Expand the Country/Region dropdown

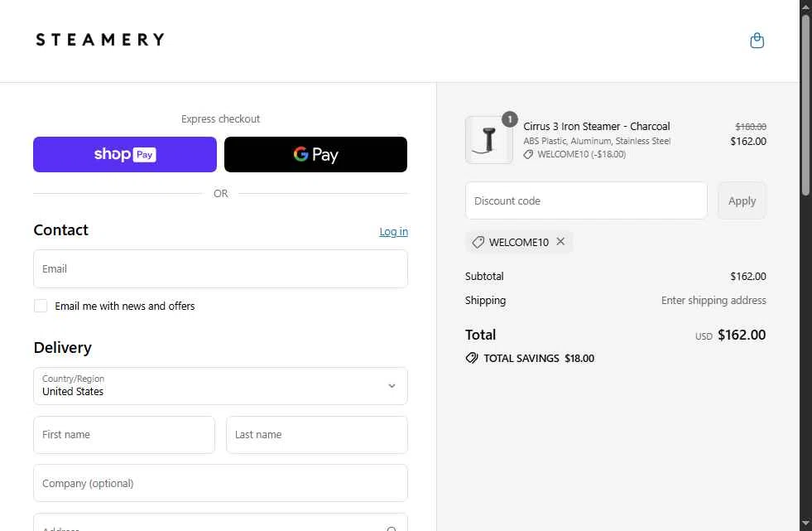coord(221,386)
